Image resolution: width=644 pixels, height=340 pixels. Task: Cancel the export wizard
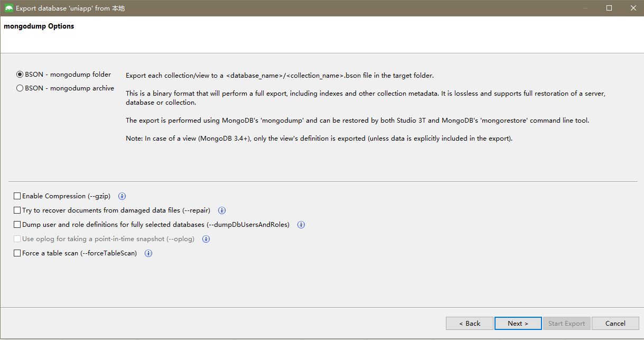tap(615, 323)
